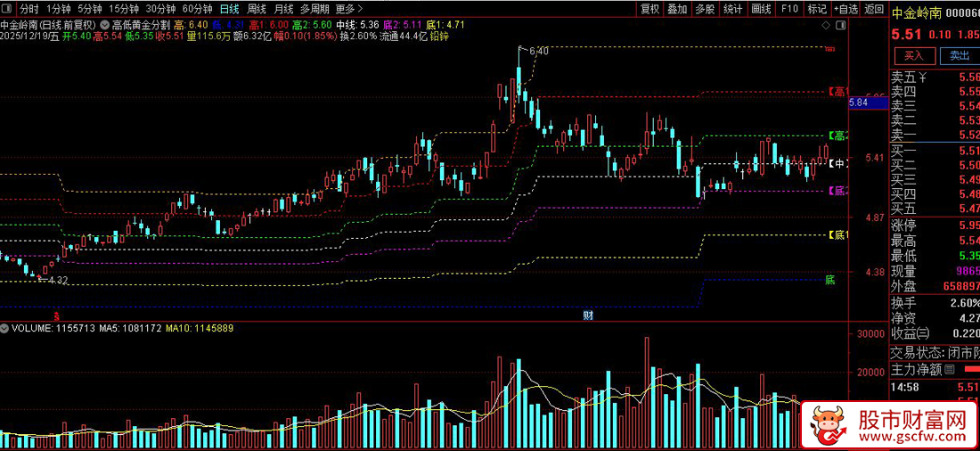The height and width of the screenshot is (451, 980).
Task: Open the 多周期 multi-period tab
Action: (314, 9)
